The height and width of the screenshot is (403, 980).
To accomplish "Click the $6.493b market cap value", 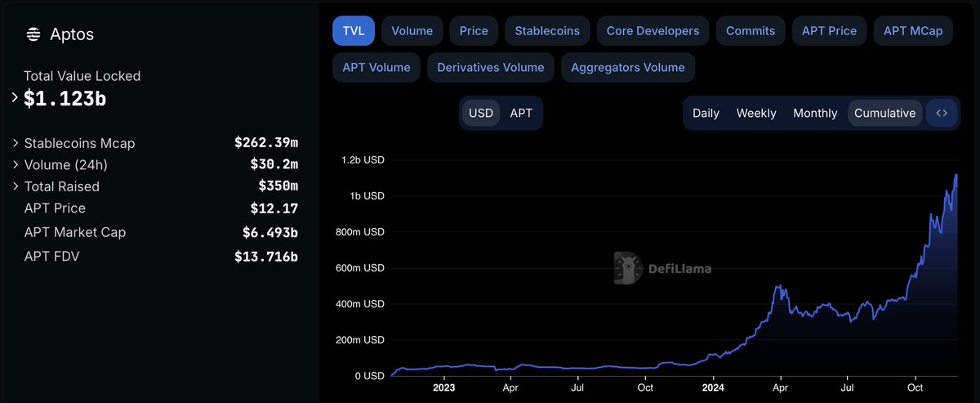I will click(270, 232).
